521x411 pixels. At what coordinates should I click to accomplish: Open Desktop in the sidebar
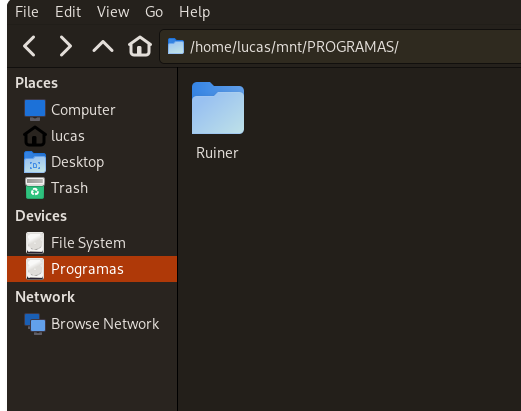tap(92, 162)
